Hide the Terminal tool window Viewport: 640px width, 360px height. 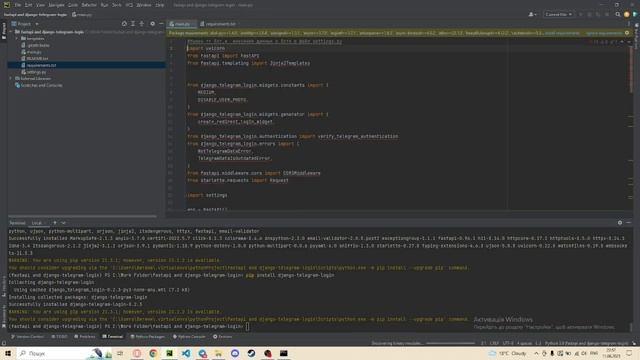(628, 222)
